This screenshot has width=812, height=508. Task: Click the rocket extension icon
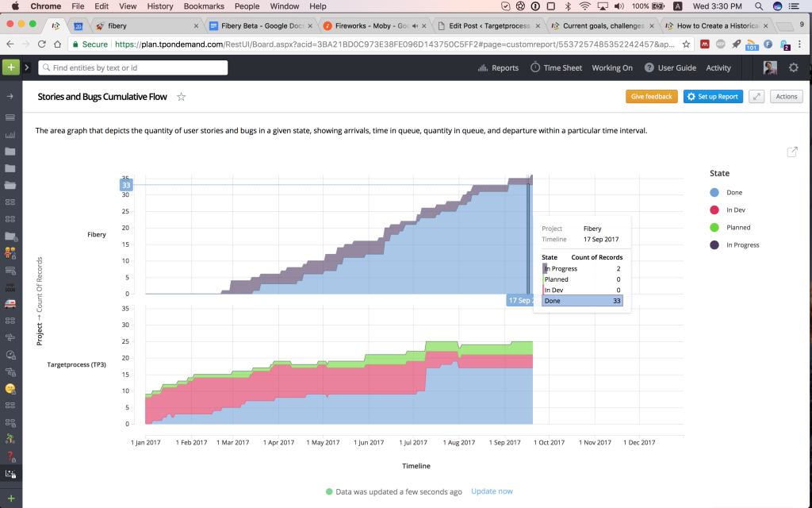point(736,44)
